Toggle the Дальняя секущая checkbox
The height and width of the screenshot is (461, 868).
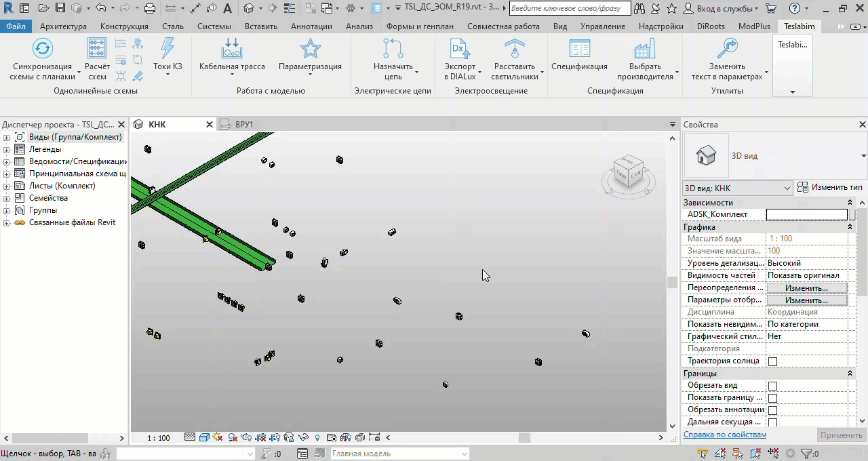tap(772, 422)
